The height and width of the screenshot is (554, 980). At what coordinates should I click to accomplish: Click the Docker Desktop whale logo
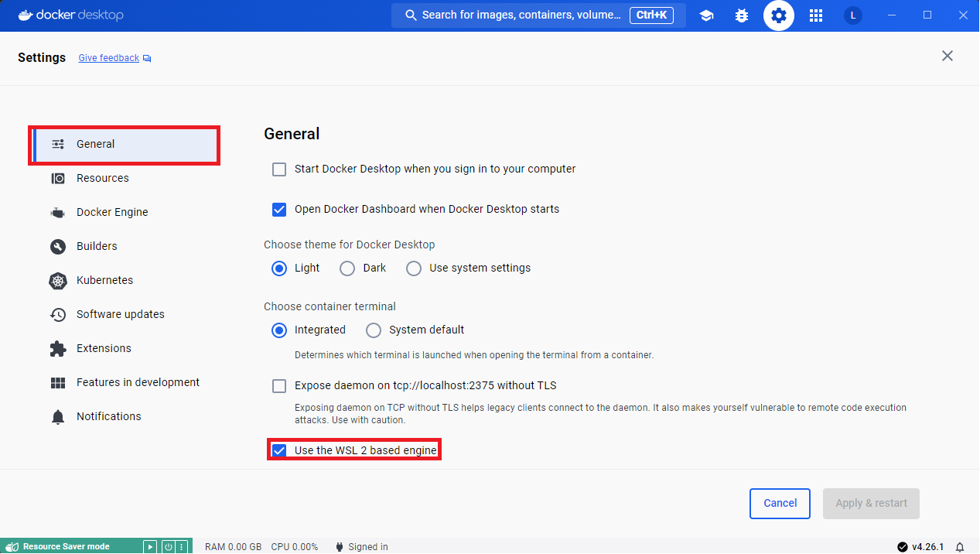[26, 15]
